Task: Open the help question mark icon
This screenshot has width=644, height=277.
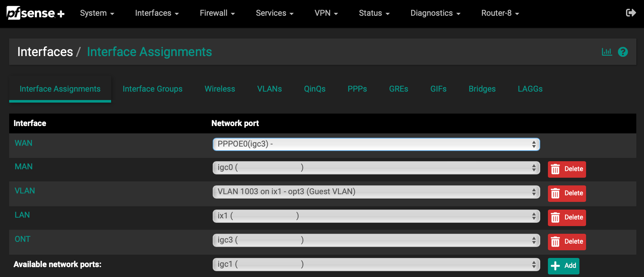Action: (623, 52)
